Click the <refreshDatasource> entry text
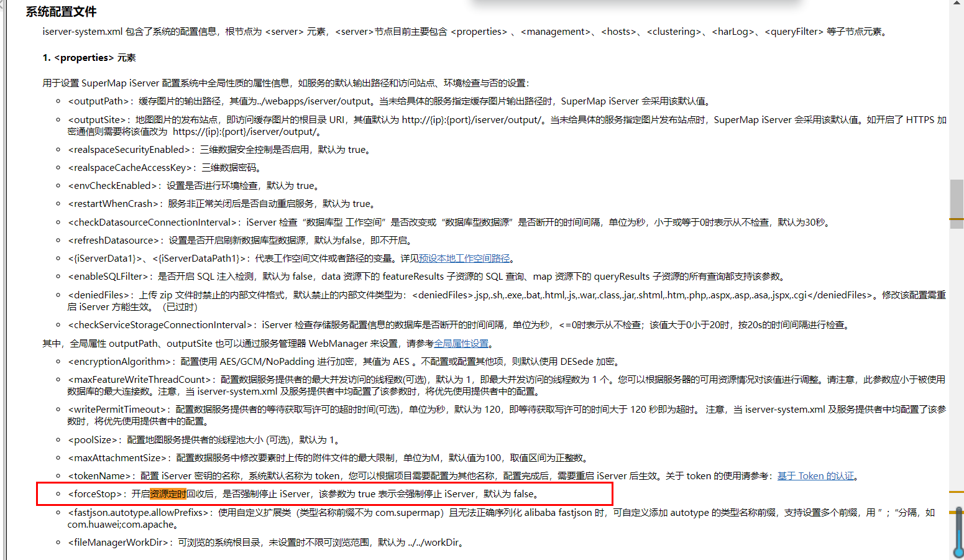Image resolution: width=964 pixels, height=560 pixels. tap(241, 241)
